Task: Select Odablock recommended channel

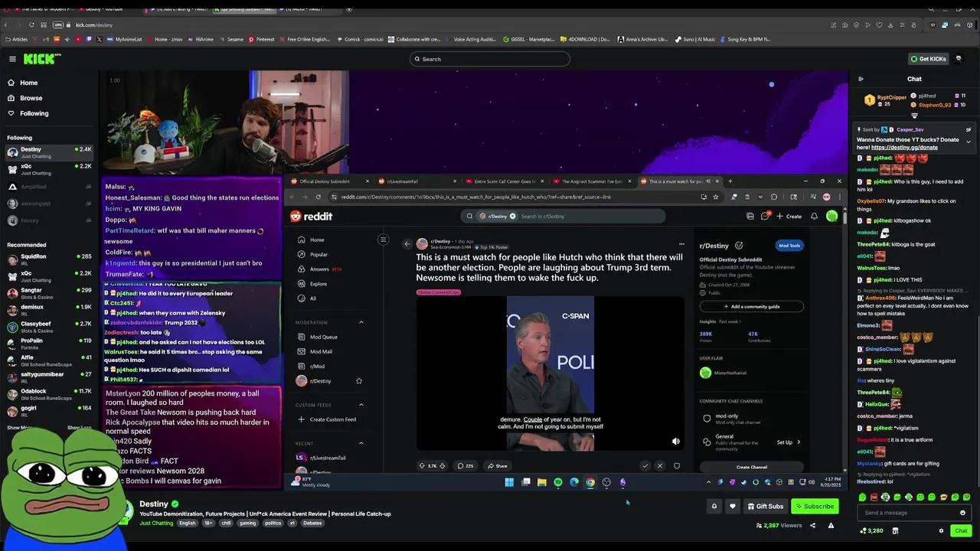Action: click(49, 394)
